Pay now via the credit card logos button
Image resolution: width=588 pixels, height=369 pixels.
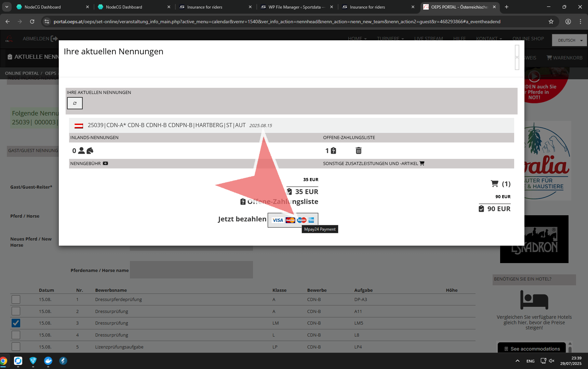(293, 220)
